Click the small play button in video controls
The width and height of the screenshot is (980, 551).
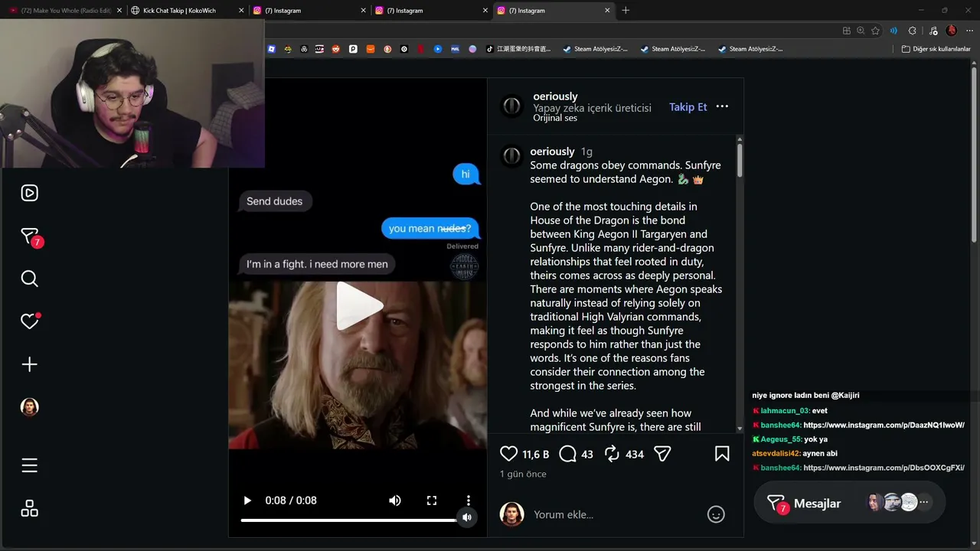[x=247, y=500]
